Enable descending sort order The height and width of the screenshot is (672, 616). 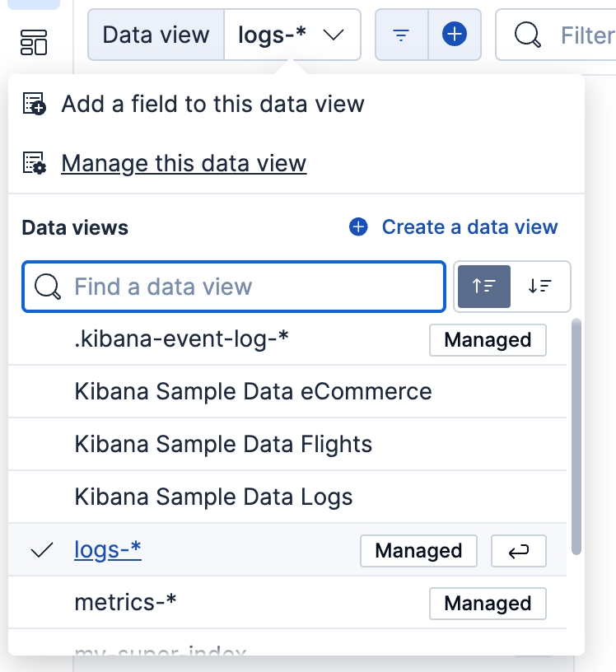540,287
